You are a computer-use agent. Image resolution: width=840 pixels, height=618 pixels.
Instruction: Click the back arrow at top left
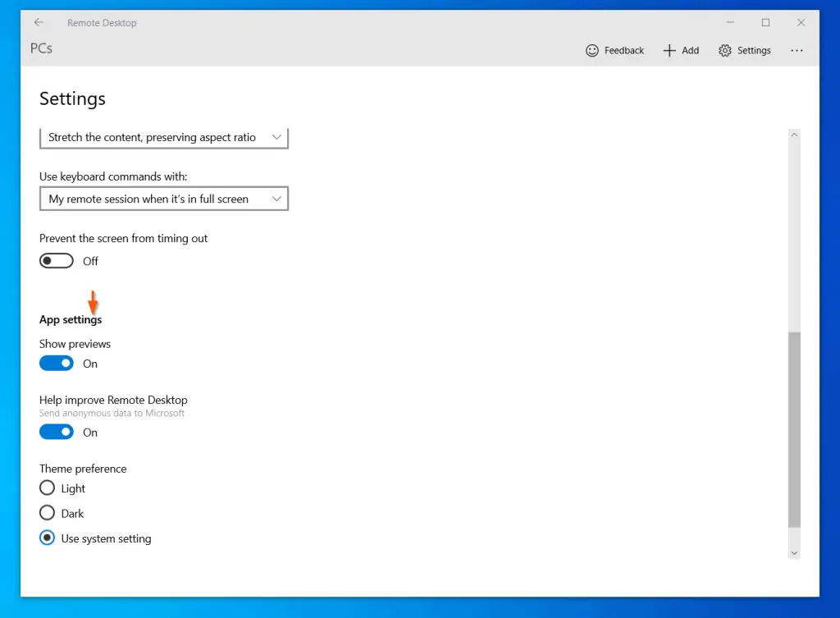tap(39, 22)
